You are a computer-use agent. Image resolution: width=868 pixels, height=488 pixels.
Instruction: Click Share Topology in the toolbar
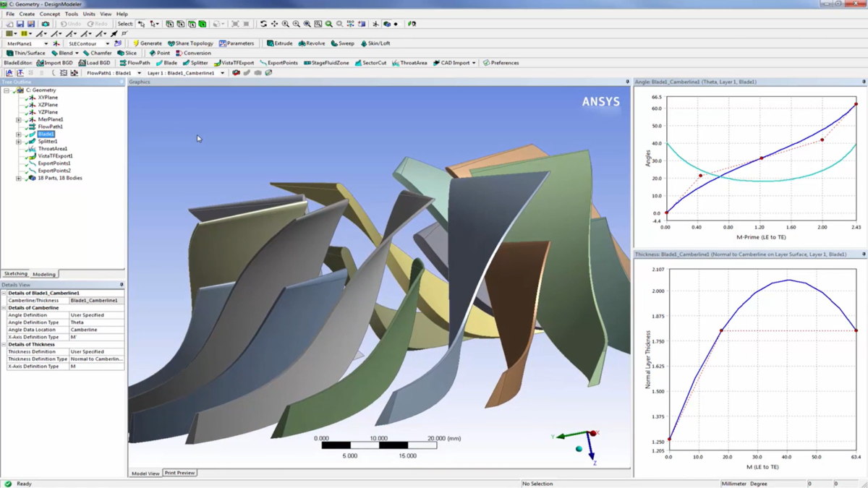[190, 43]
